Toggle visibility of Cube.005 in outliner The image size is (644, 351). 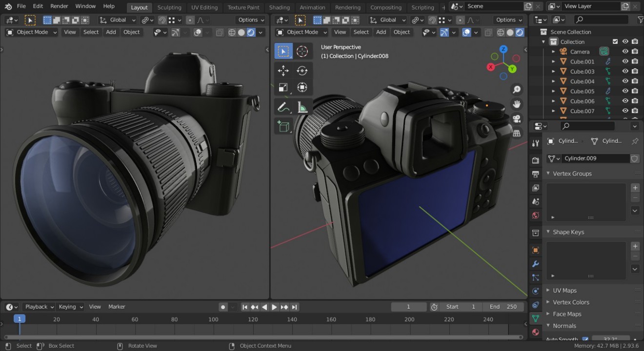point(625,91)
